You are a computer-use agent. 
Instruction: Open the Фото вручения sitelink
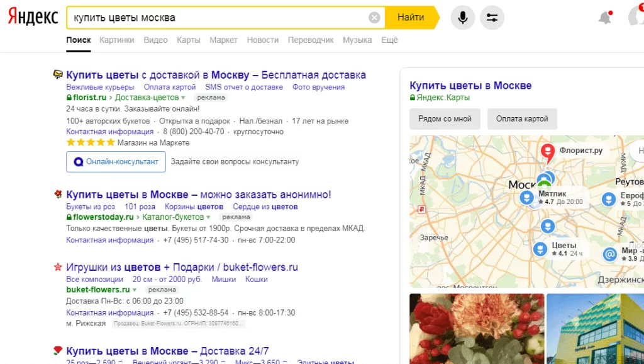point(318,87)
